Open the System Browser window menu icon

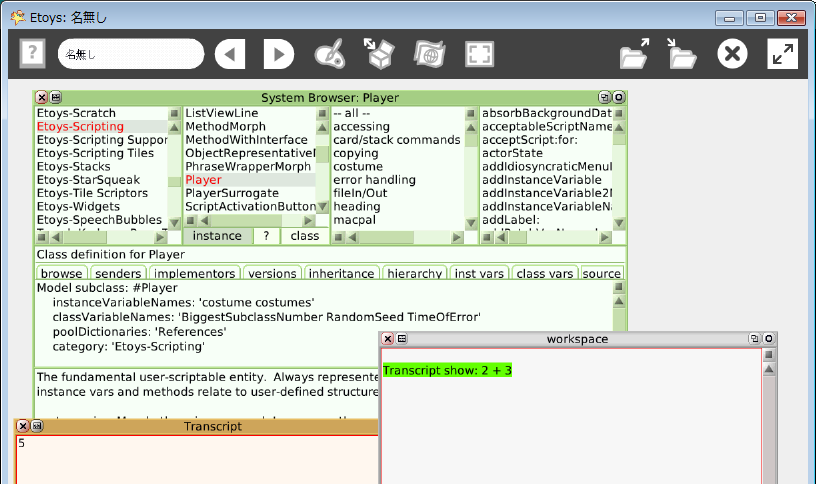point(56,98)
